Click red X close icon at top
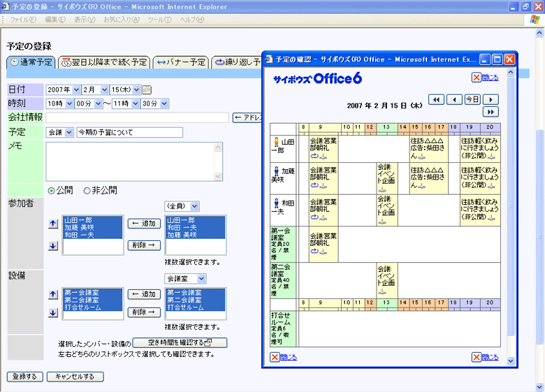545x392 pixels. (x=477, y=78)
